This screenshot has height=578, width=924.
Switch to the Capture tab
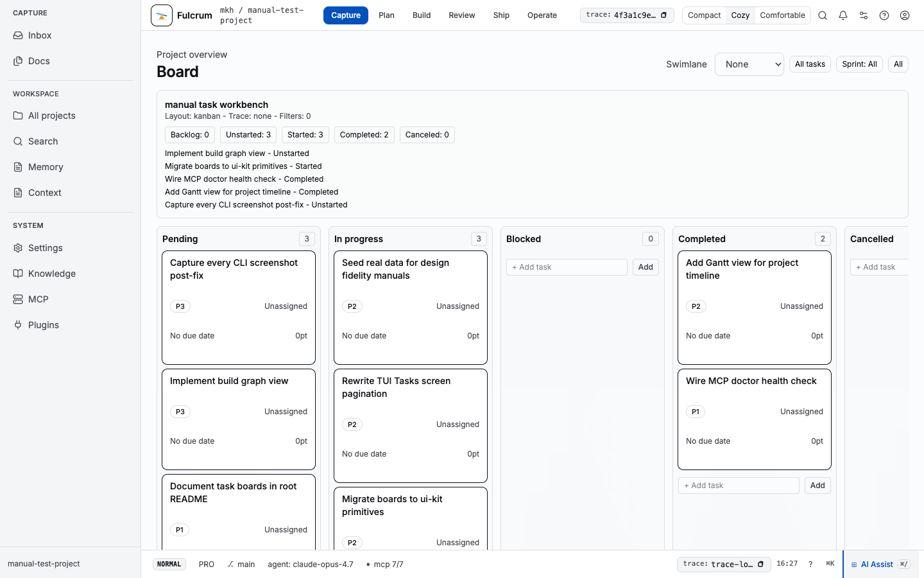click(346, 15)
